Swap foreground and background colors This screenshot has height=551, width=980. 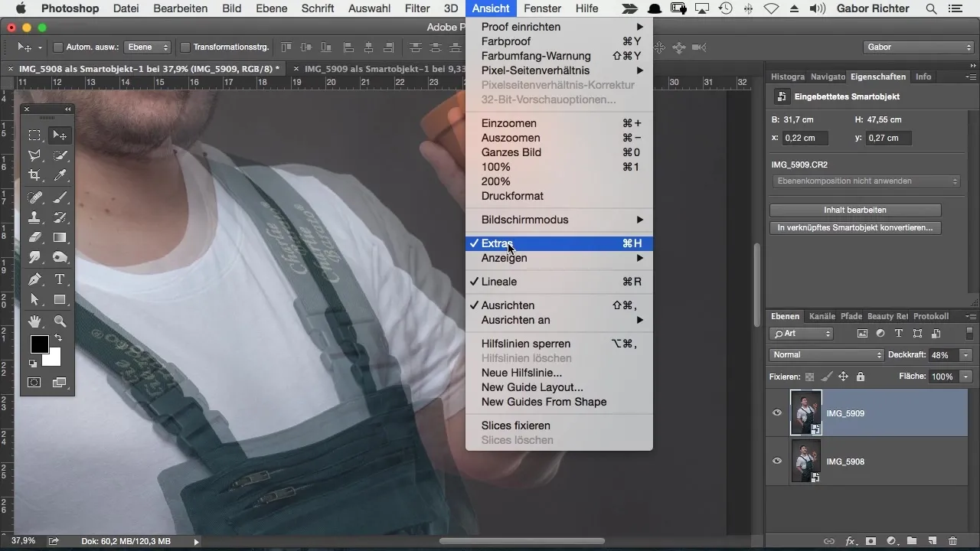[x=57, y=338]
